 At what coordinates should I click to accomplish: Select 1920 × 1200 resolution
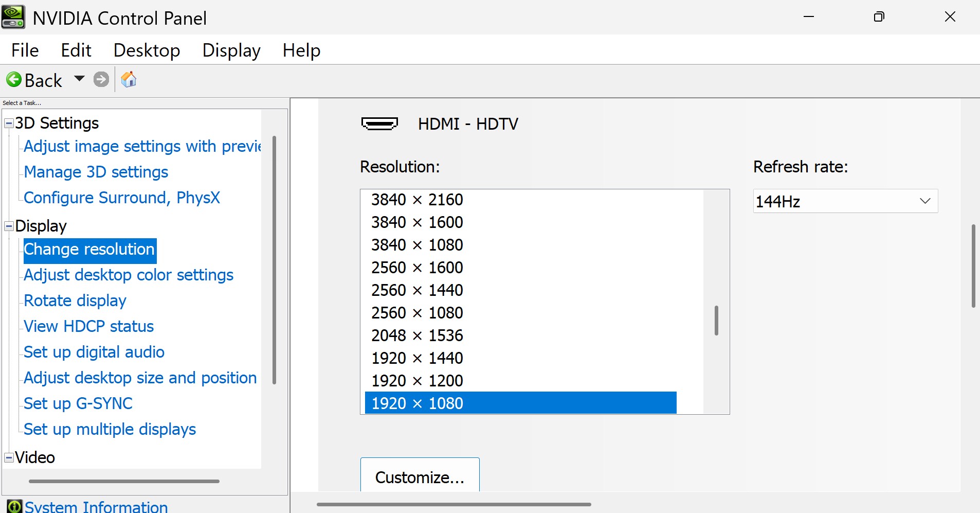520,381
